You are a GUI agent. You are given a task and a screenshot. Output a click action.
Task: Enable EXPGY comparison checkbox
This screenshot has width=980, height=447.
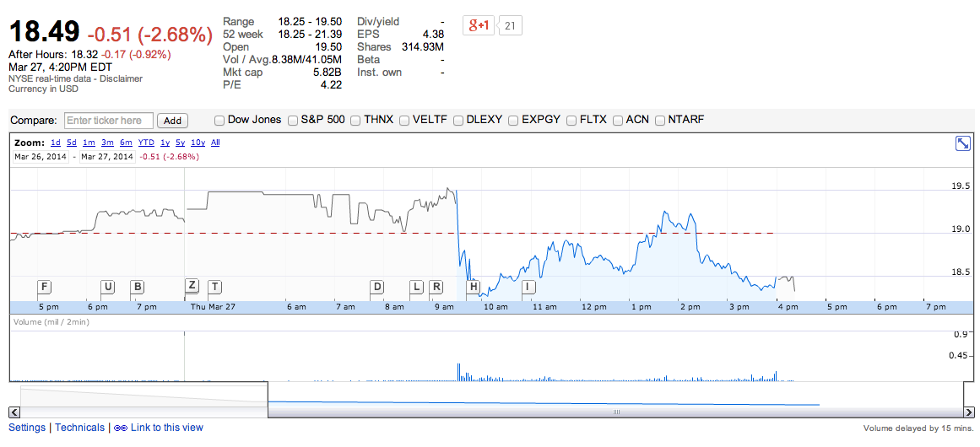point(513,121)
